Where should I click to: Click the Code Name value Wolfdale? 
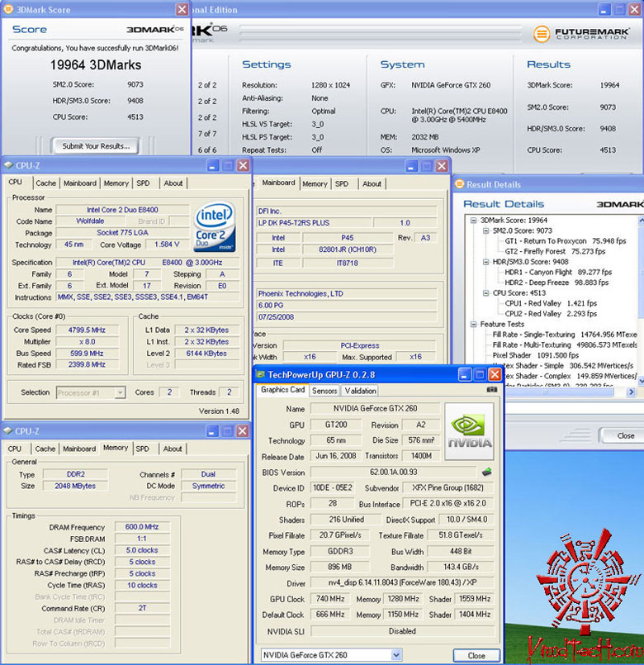coord(90,221)
